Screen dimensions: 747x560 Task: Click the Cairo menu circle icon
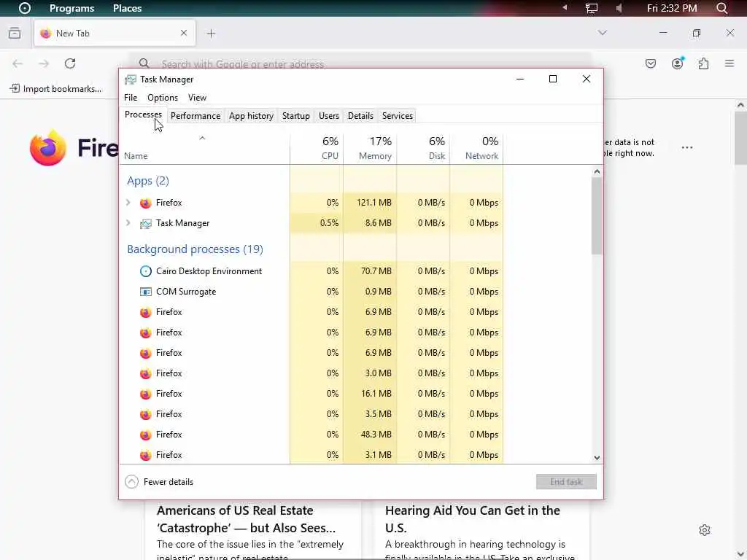24,8
